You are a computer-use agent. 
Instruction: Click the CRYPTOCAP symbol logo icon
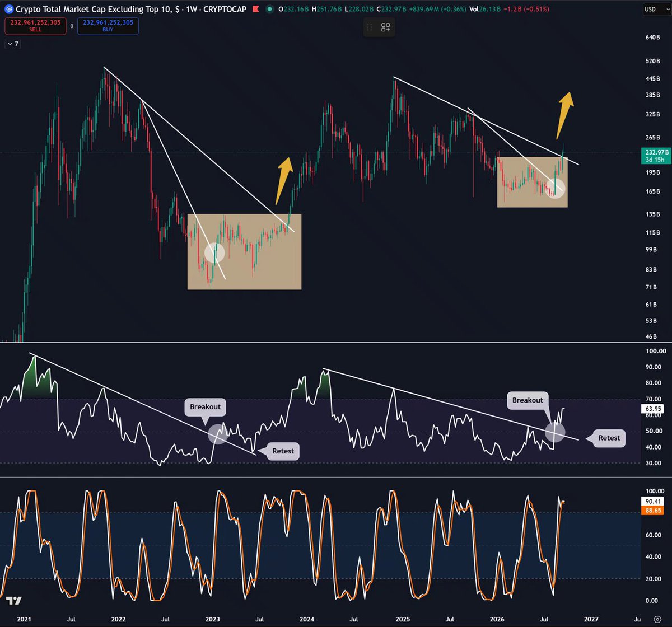tap(8, 9)
